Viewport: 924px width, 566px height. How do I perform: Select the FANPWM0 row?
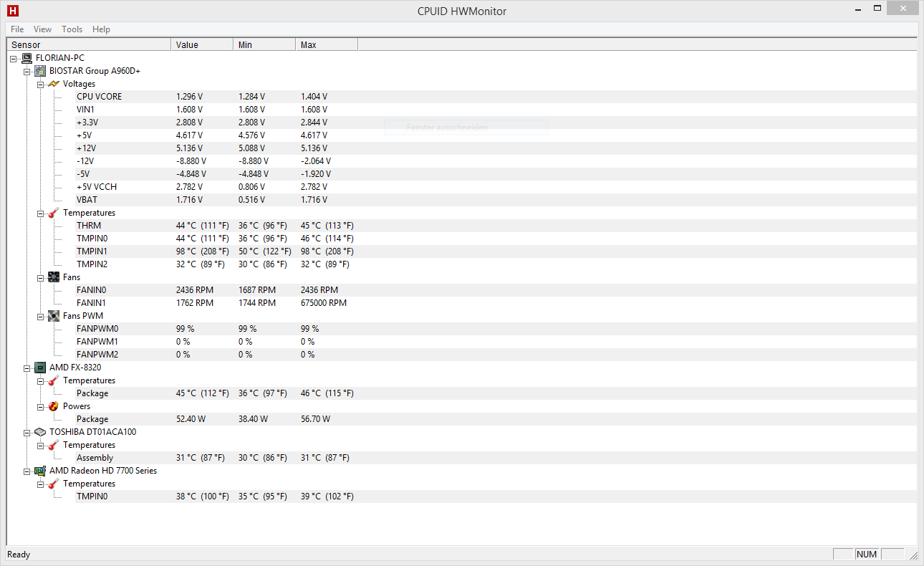(496, 329)
